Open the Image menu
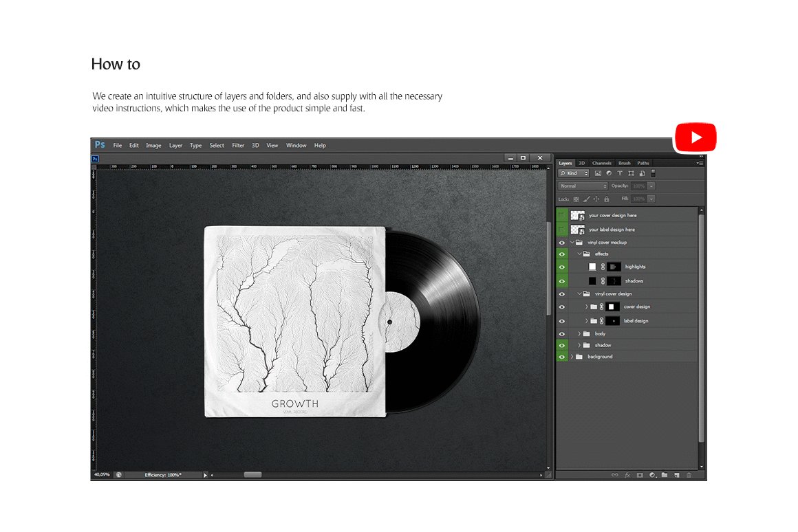This screenshot has width=798, height=532. [x=153, y=146]
